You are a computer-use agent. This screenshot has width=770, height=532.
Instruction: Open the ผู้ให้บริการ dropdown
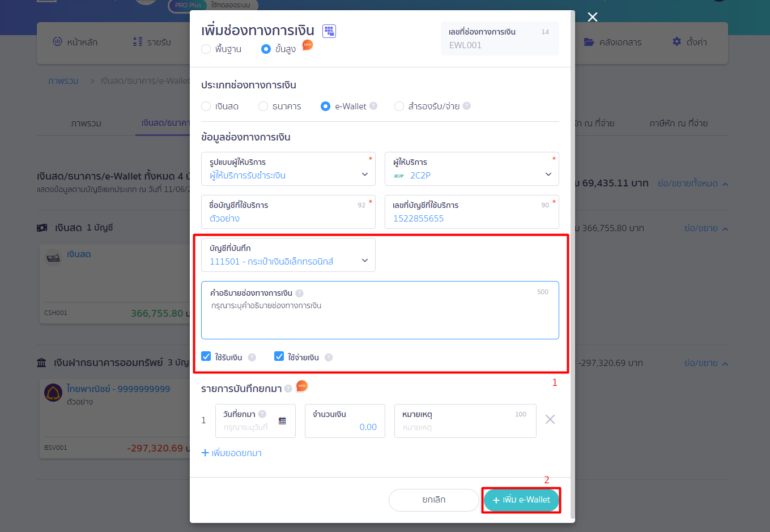tap(472, 169)
